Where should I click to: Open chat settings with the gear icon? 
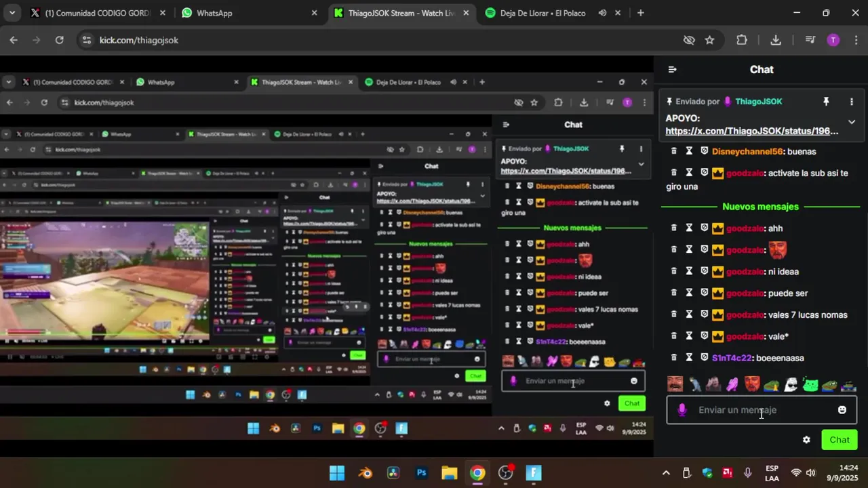pos(806,440)
